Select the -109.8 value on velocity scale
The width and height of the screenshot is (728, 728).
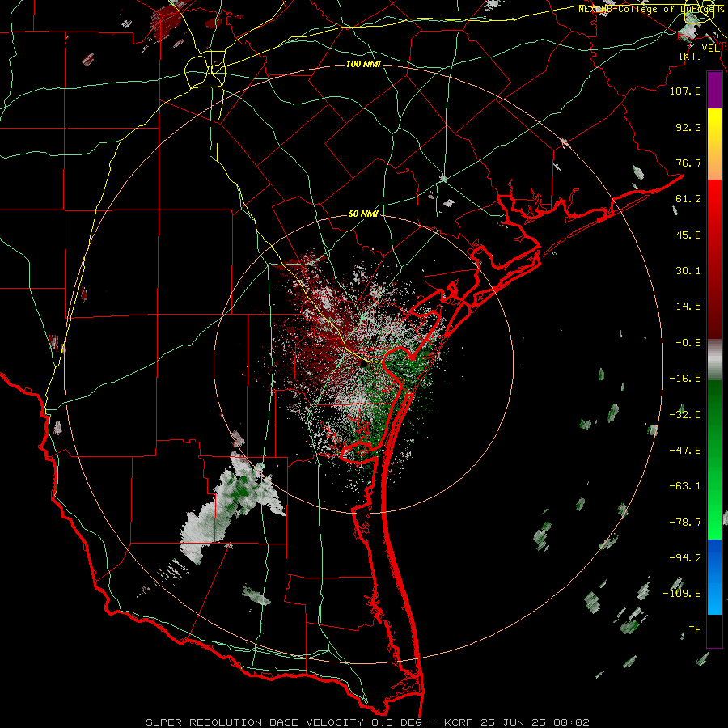(x=682, y=594)
